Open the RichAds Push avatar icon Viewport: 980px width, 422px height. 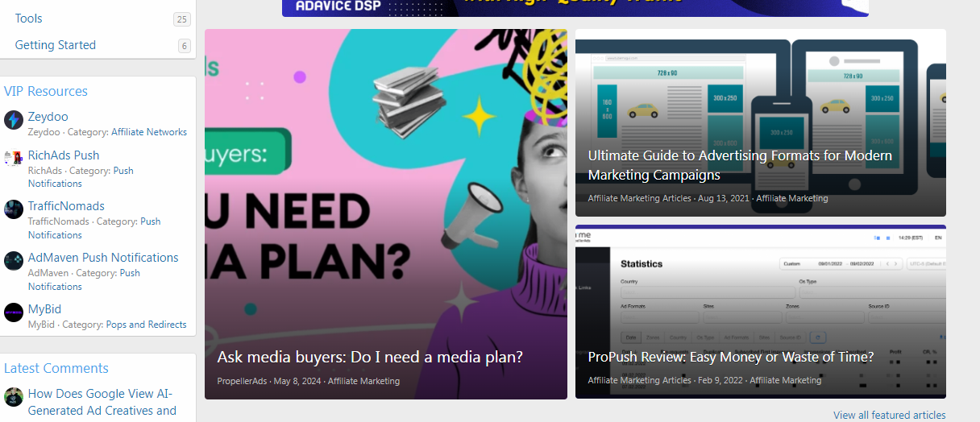click(x=14, y=158)
